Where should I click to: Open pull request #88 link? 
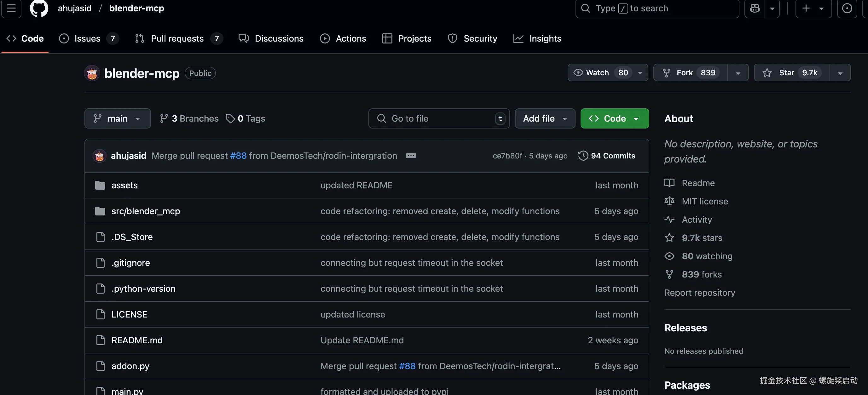coord(238,156)
